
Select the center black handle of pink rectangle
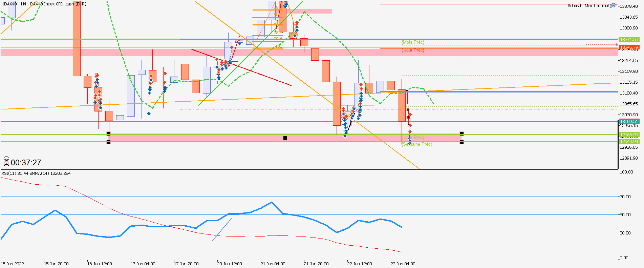tap(285, 138)
